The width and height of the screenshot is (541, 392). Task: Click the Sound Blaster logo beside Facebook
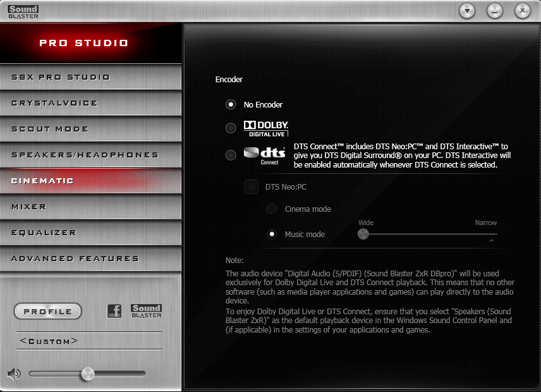(x=146, y=310)
